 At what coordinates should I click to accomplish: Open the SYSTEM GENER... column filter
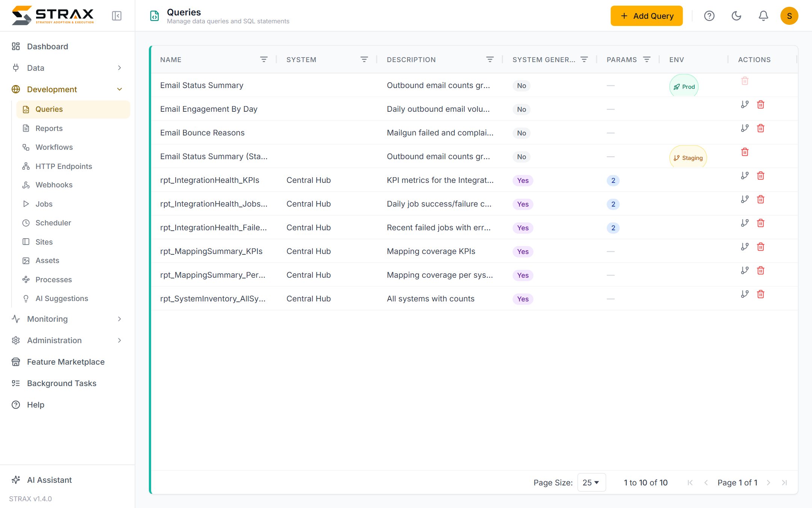click(584, 59)
